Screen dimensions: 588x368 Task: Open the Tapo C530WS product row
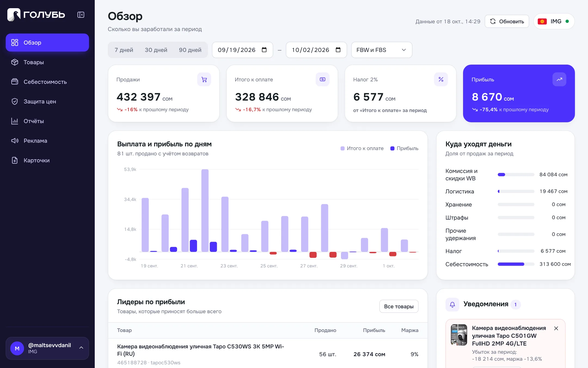[x=268, y=354]
